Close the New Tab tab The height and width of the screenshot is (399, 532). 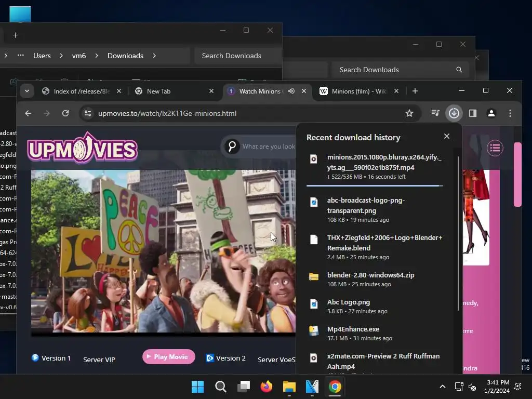click(x=211, y=91)
